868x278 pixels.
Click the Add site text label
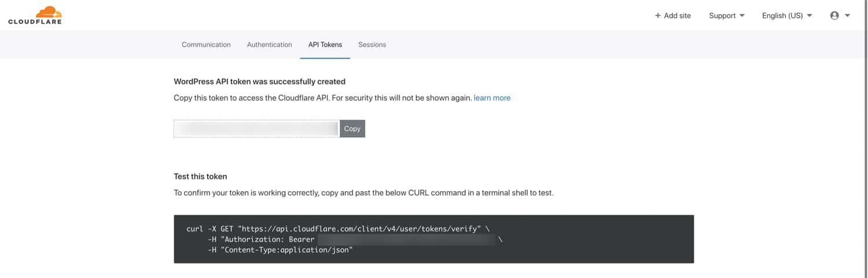click(x=677, y=16)
